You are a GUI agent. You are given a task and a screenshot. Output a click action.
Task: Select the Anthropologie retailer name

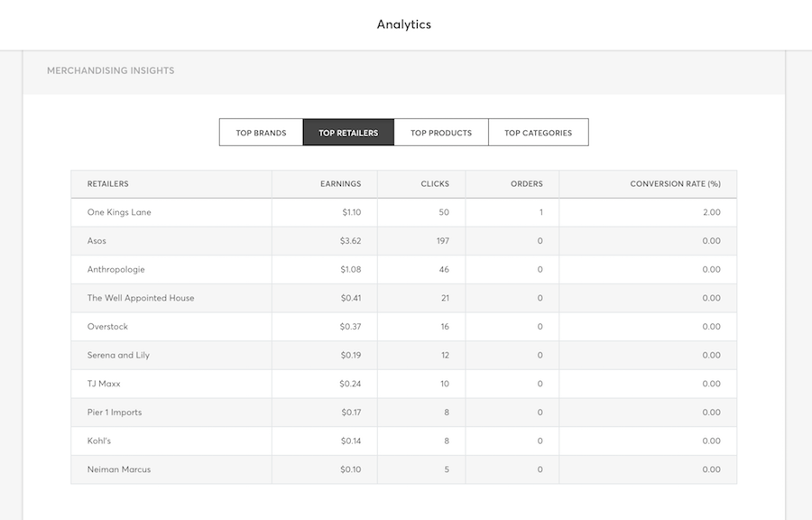click(116, 269)
